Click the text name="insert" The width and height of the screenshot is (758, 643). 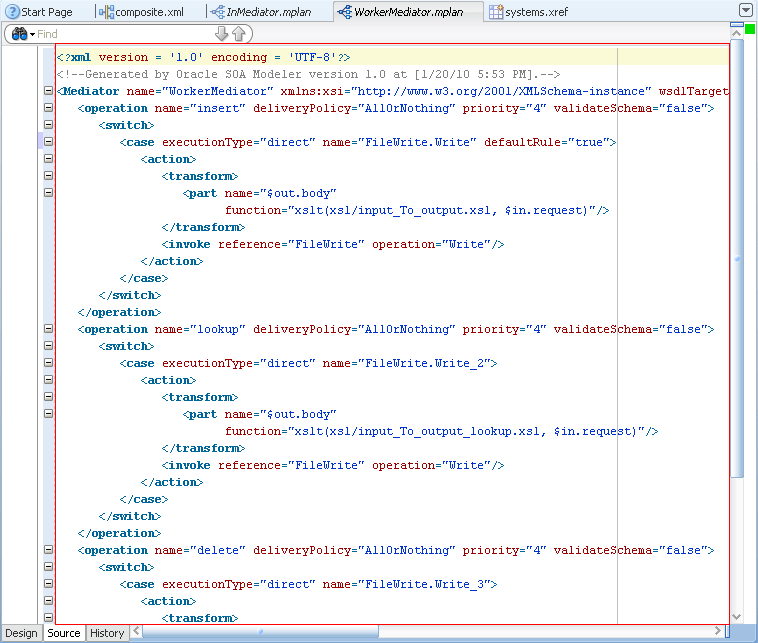coord(200,108)
